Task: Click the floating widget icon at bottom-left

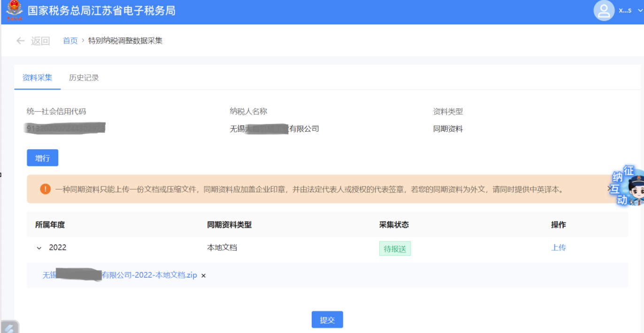Action: 9,327
